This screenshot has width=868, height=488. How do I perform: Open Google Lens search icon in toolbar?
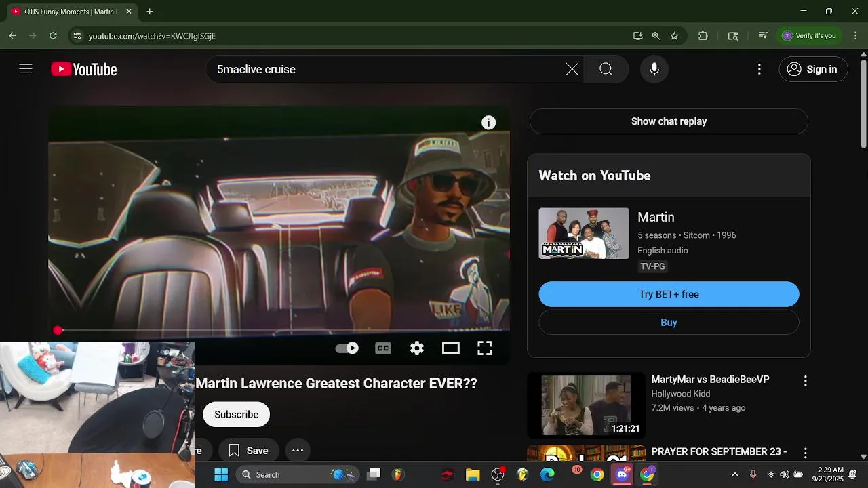point(733,36)
